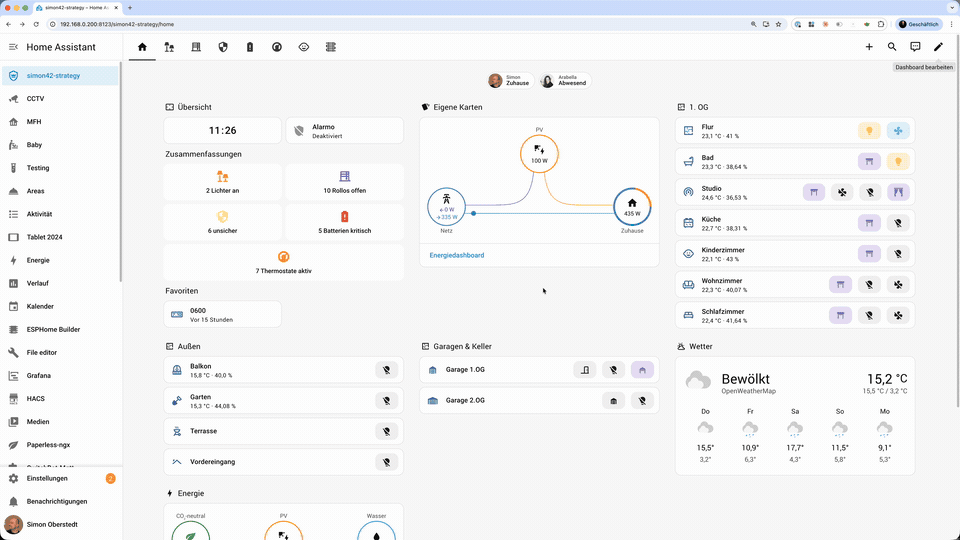Viewport: 960px width, 540px height.
Task: Open 7 Thermostate aktiv summary
Action: tap(283, 263)
